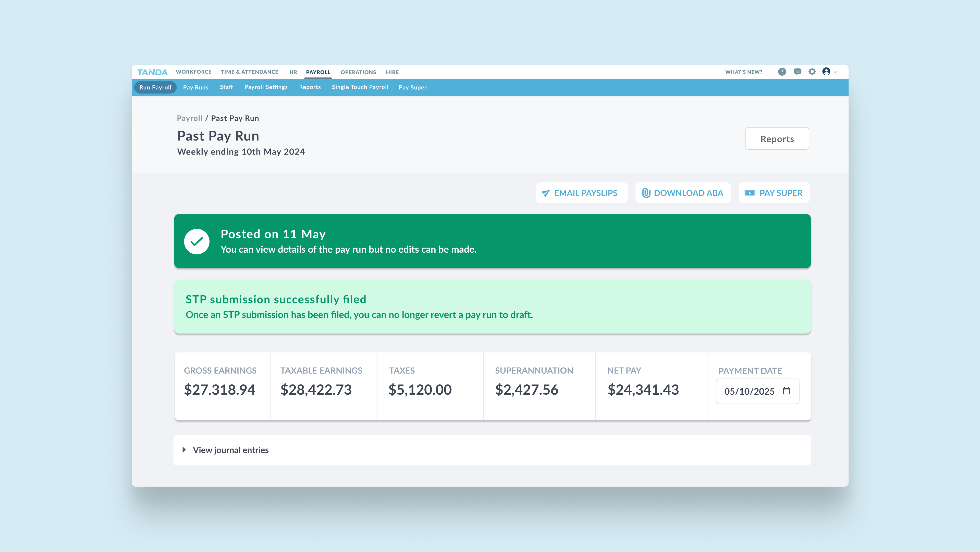980x552 pixels.
Task: Open the settings gear icon
Action: click(x=812, y=72)
